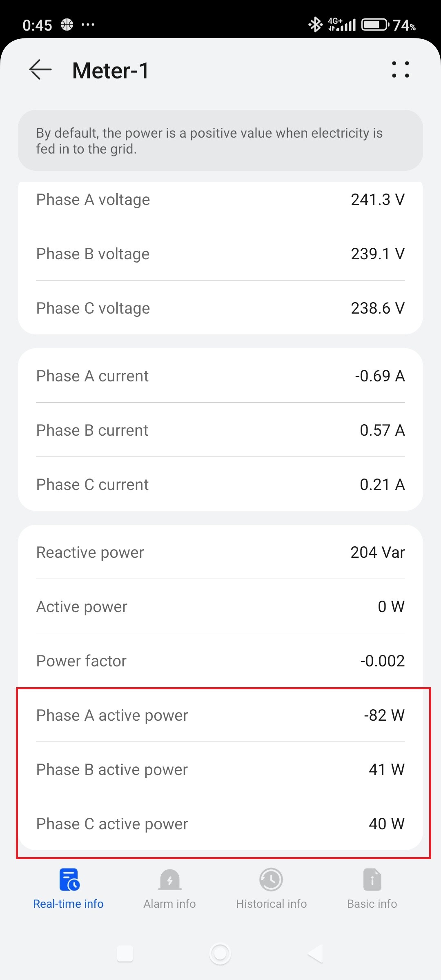Tap the back arrow icon
This screenshot has height=980, width=441.
click(x=40, y=70)
